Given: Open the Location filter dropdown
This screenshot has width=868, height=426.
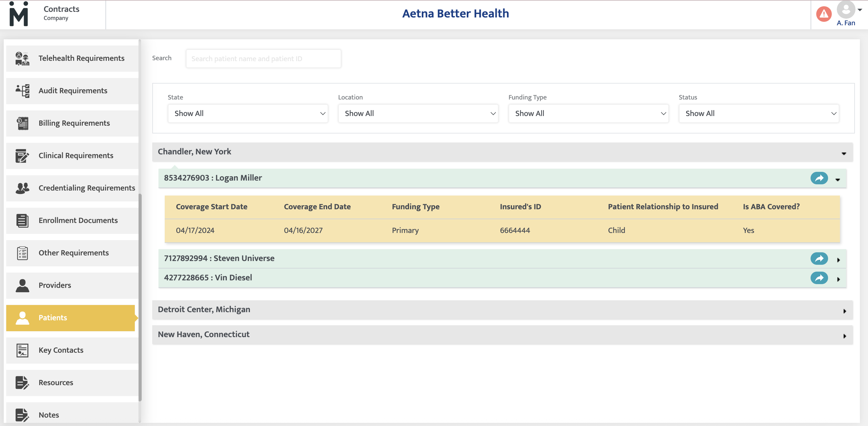Looking at the screenshot, I should coord(418,114).
